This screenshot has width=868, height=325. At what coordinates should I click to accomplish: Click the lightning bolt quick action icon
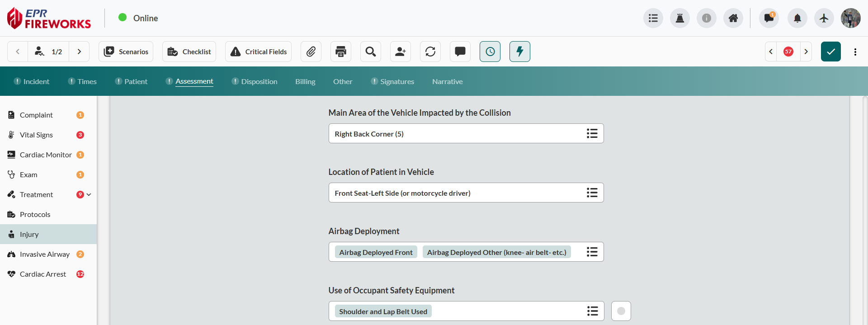tap(520, 52)
